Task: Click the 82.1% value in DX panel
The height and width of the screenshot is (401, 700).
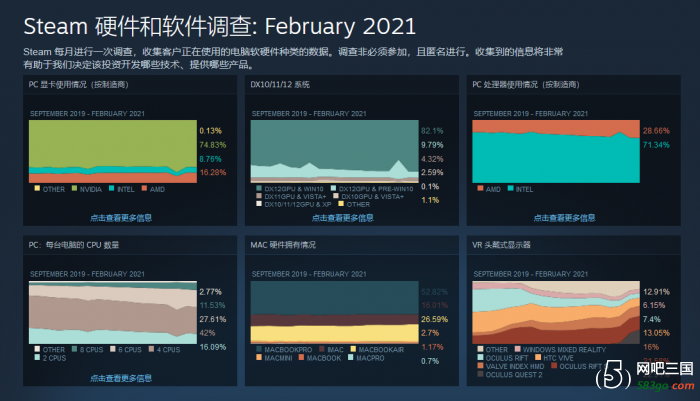Action: click(x=432, y=131)
